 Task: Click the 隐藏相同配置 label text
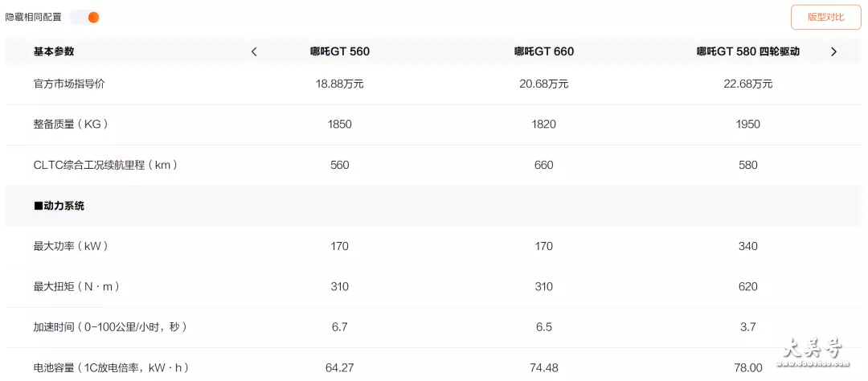33,17
